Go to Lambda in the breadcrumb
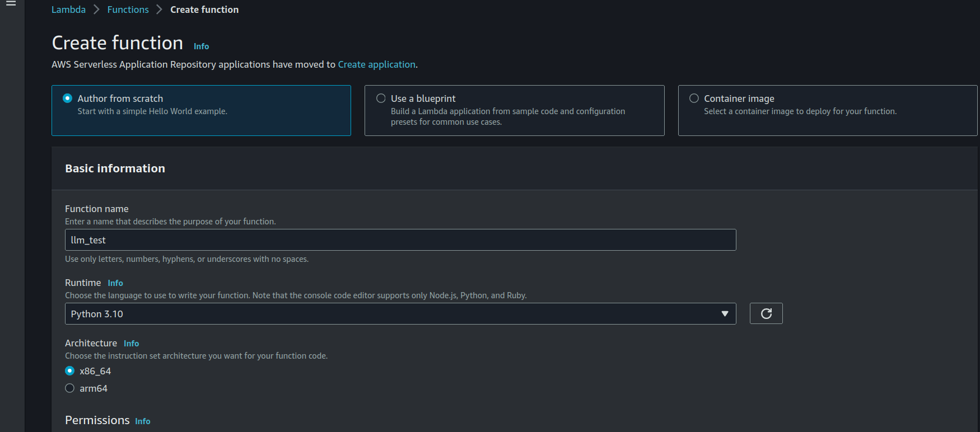Image resolution: width=980 pixels, height=432 pixels. click(x=68, y=10)
